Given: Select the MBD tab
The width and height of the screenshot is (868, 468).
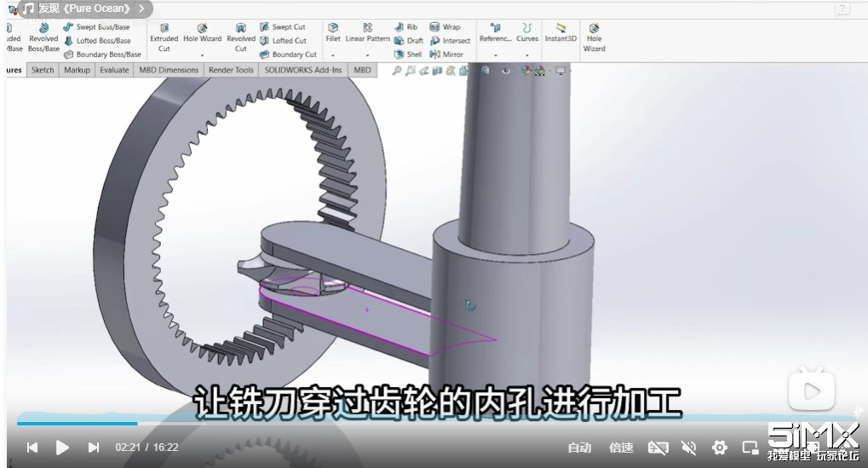Looking at the screenshot, I should [363, 71].
